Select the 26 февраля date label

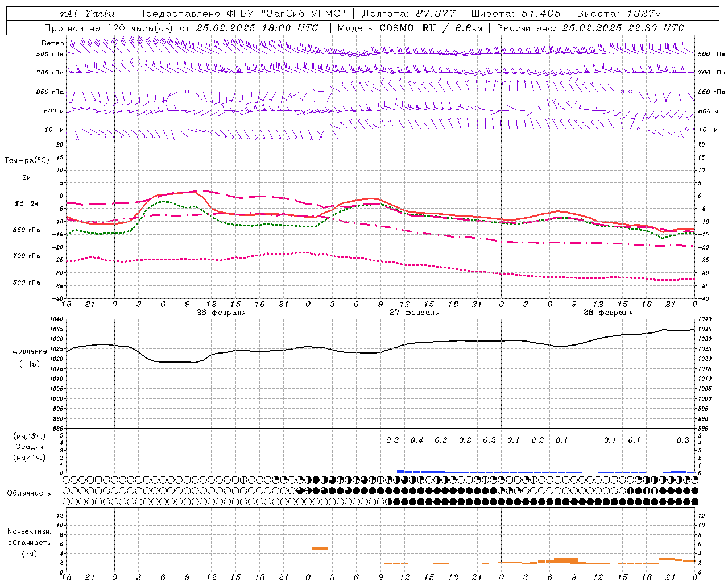(x=221, y=313)
